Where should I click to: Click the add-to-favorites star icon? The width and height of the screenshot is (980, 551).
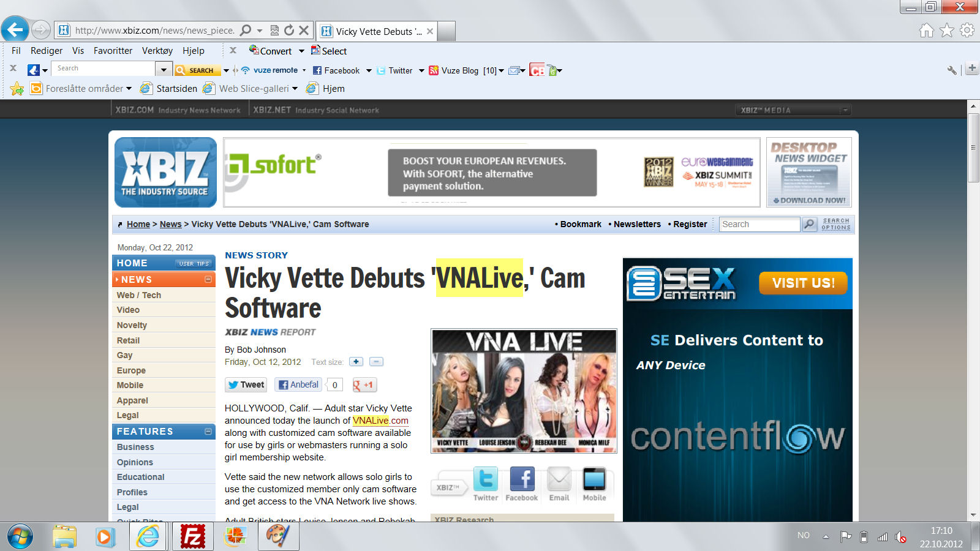click(x=17, y=89)
